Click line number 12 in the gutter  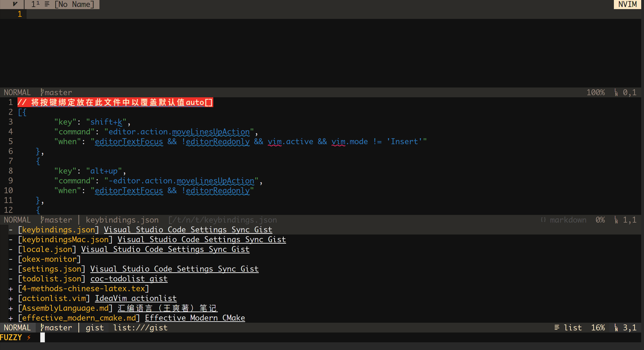point(8,210)
